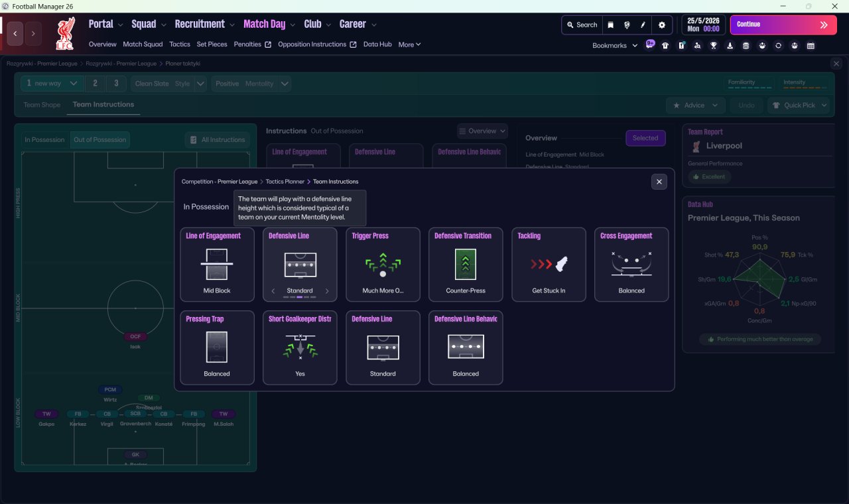The height and width of the screenshot is (504, 849).
Task: Click the magnifier-and-person scouting bookmark icon
Action: [698, 46]
